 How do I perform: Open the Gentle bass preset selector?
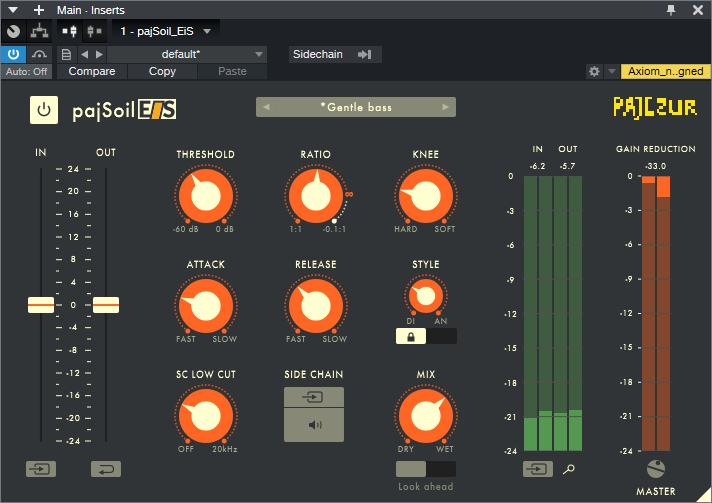click(x=356, y=107)
